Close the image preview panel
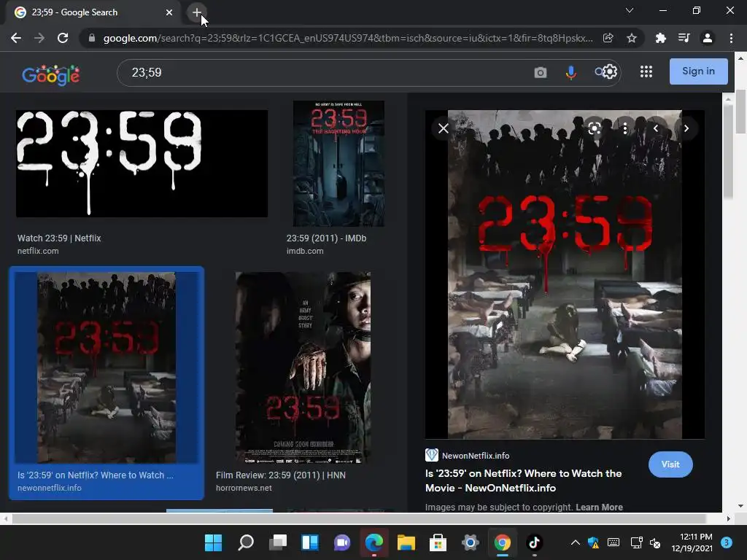This screenshot has height=560, width=747. point(443,128)
